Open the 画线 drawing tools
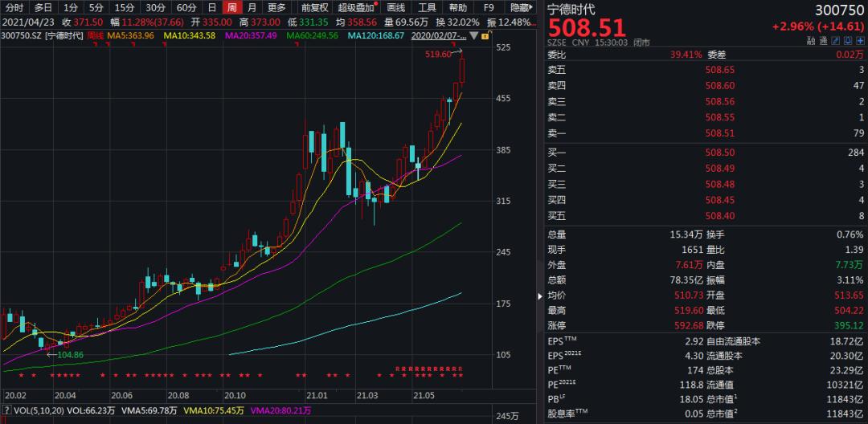Screen dimensions: 868x424 [395, 8]
